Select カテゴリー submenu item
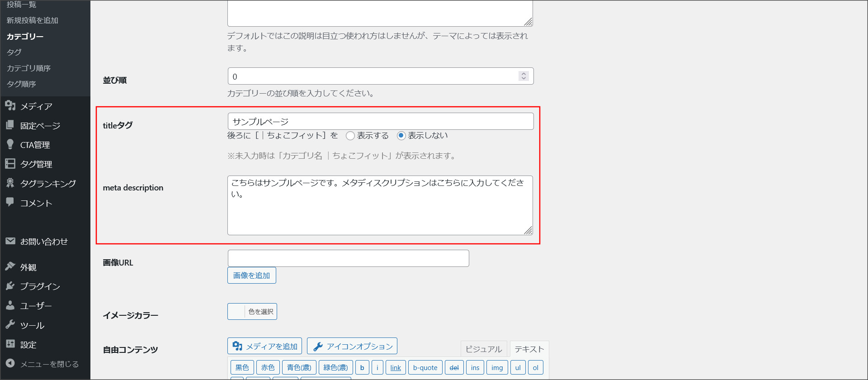 (x=25, y=36)
